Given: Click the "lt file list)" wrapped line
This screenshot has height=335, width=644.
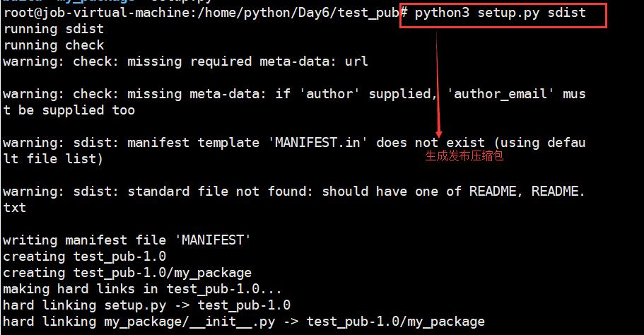Looking at the screenshot, I should click(x=54, y=159).
